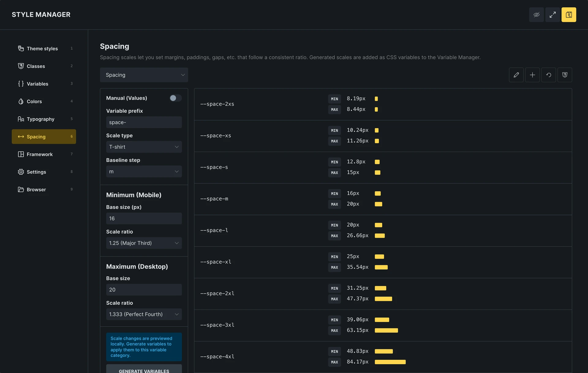
Task: Click the expand fullscreen arrows icon
Action: coord(552,15)
